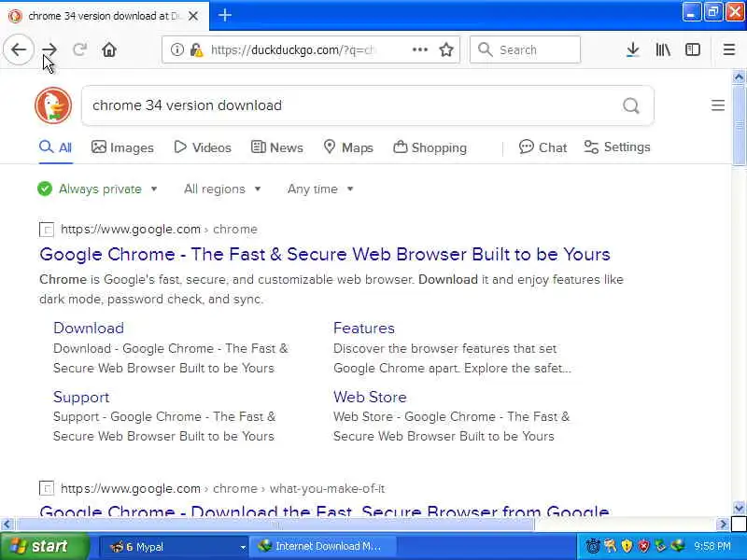Open the Support sitelink
Image resolution: width=747 pixels, height=560 pixels.
81,398
